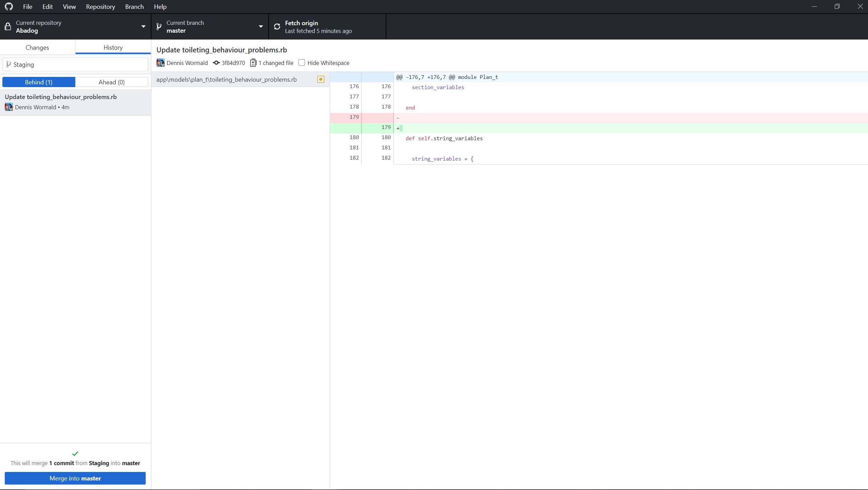The height and width of the screenshot is (490, 868).
Task: Click the fetch origin sync icon
Action: pyautogui.click(x=277, y=26)
